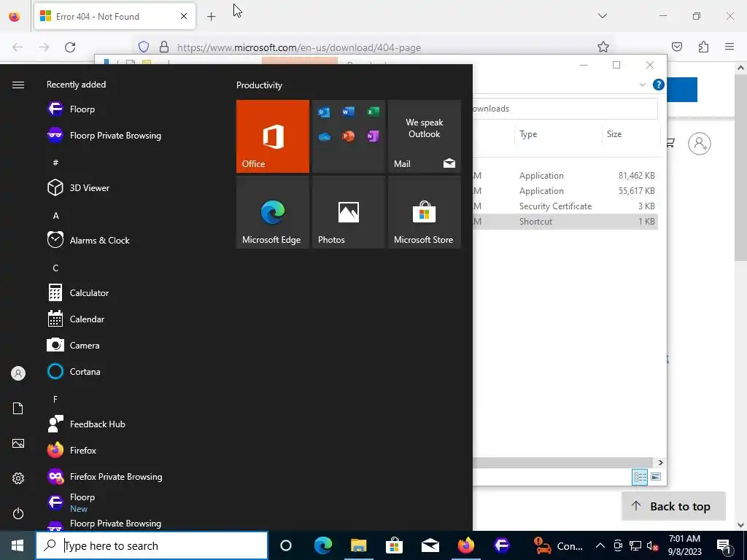Open the Microsoft Edge tile

click(273, 212)
